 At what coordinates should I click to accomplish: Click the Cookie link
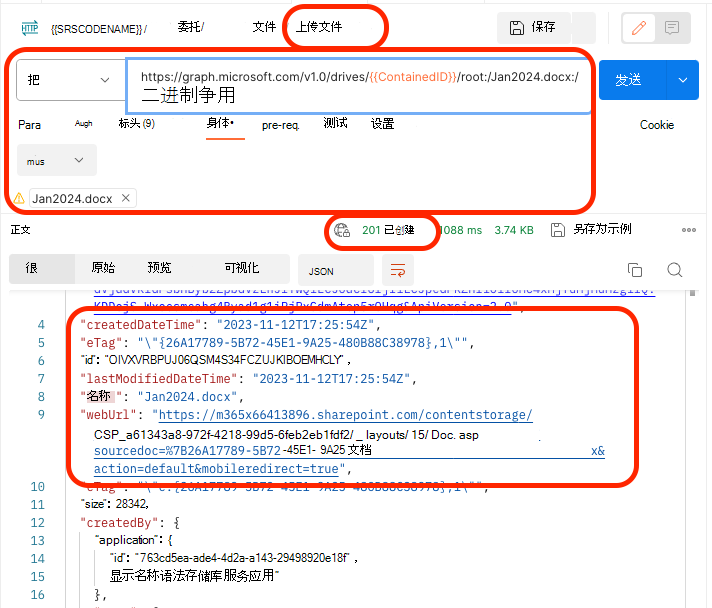[x=657, y=125]
